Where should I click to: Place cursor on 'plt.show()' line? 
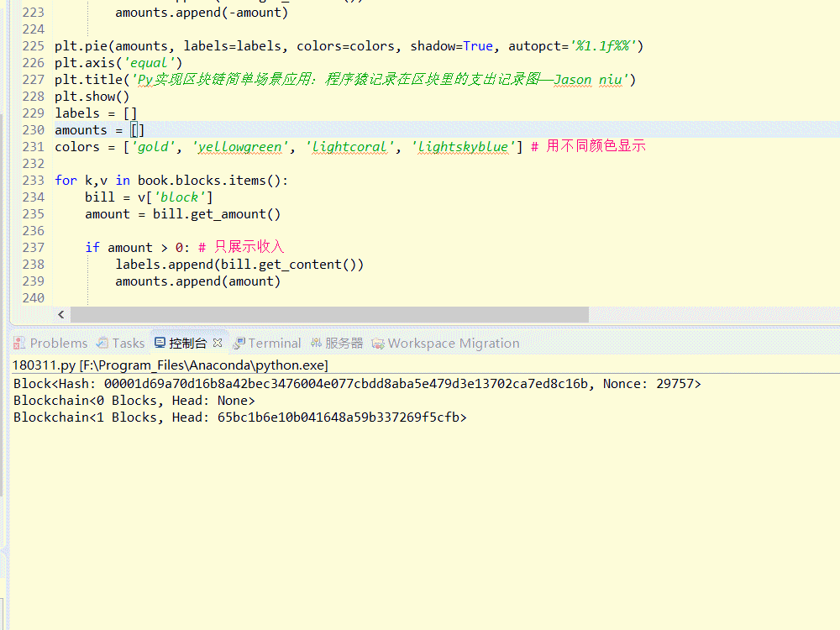pos(92,97)
